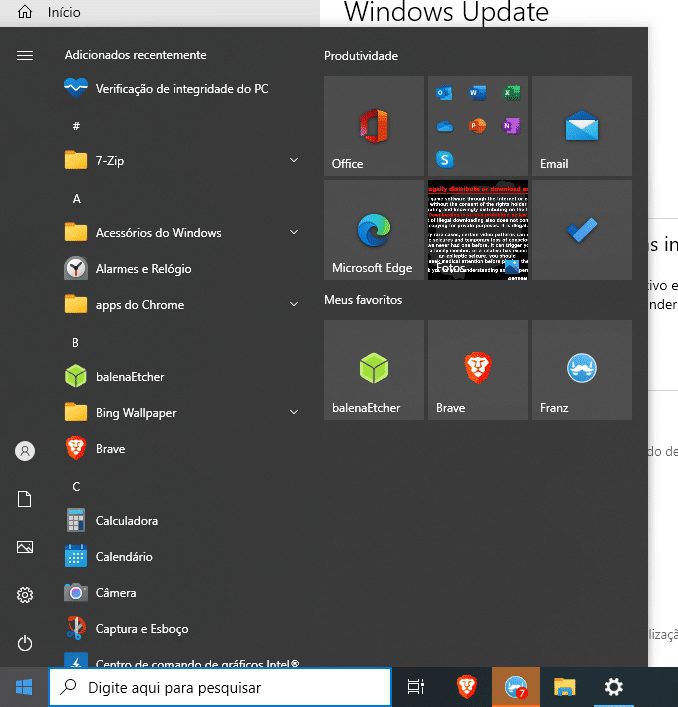
Task: Open the balenaEtcher tile
Action: click(374, 370)
